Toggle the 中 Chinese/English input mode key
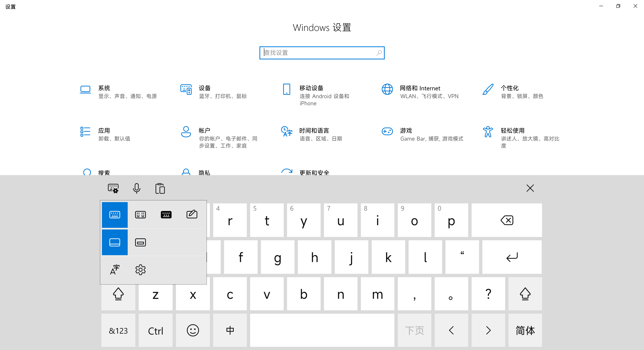Viewport: 644px width, 350px height. tap(230, 330)
